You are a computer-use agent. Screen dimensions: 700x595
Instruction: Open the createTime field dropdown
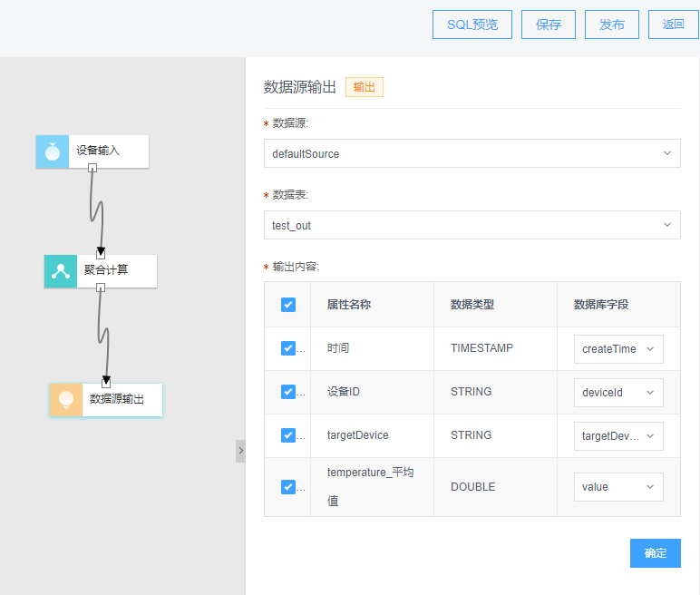[x=618, y=349]
